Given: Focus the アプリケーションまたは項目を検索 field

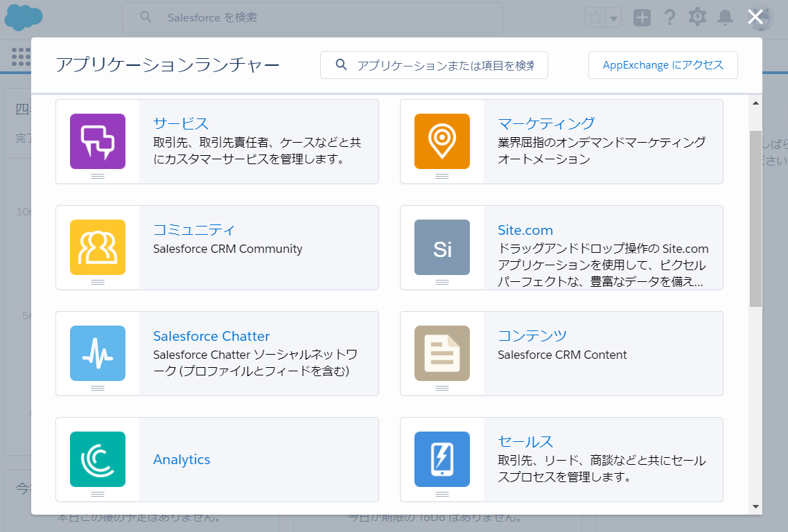Looking at the screenshot, I should point(435,65).
